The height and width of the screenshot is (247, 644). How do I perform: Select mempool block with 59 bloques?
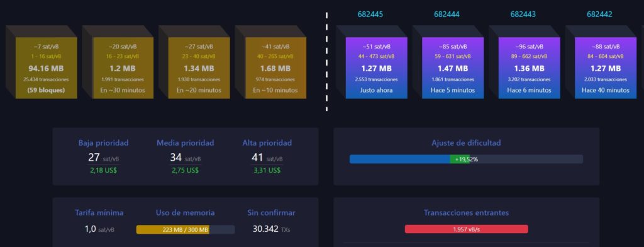pos(47,68)
